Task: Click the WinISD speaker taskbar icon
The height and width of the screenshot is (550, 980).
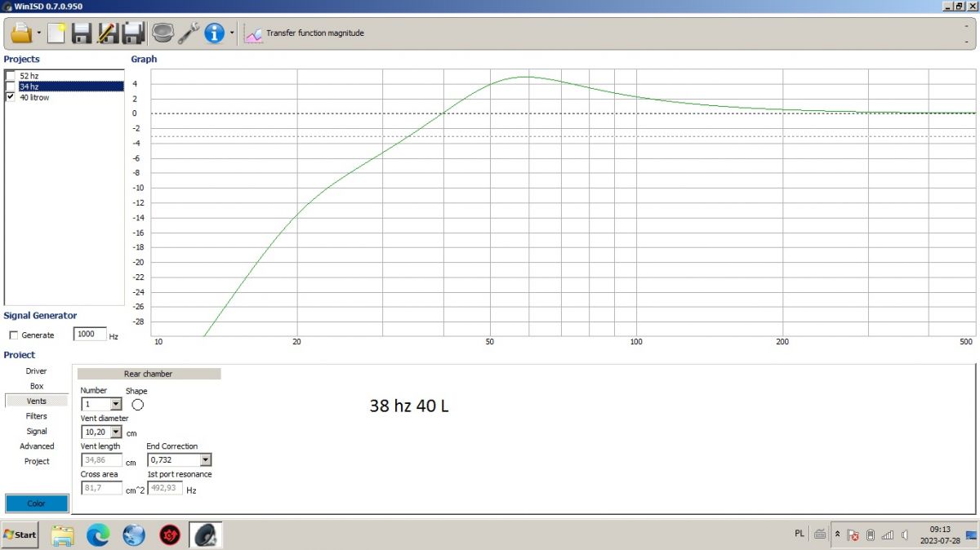Action: tap(206, 535)
